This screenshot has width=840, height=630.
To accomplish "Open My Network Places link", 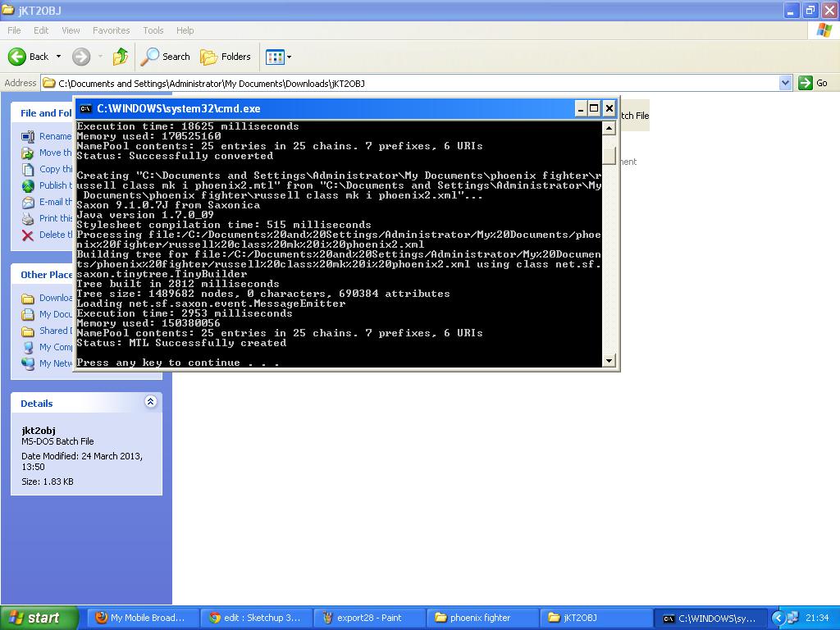I will pos(55,363).
